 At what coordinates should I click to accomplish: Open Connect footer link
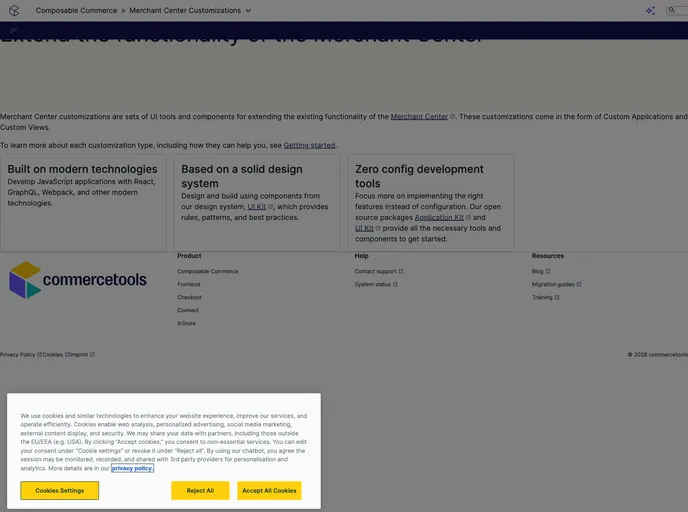188,310
